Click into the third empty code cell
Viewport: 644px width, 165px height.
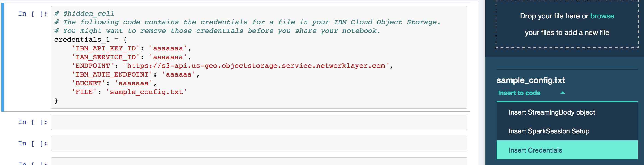(259, 144)
